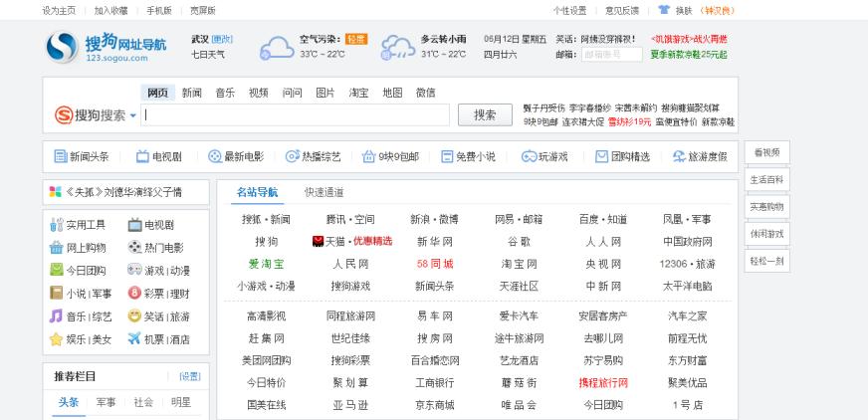Click the 娱乐 star icon
The image size is (868, 420).
pyautogui.click(x=57, y=338)
